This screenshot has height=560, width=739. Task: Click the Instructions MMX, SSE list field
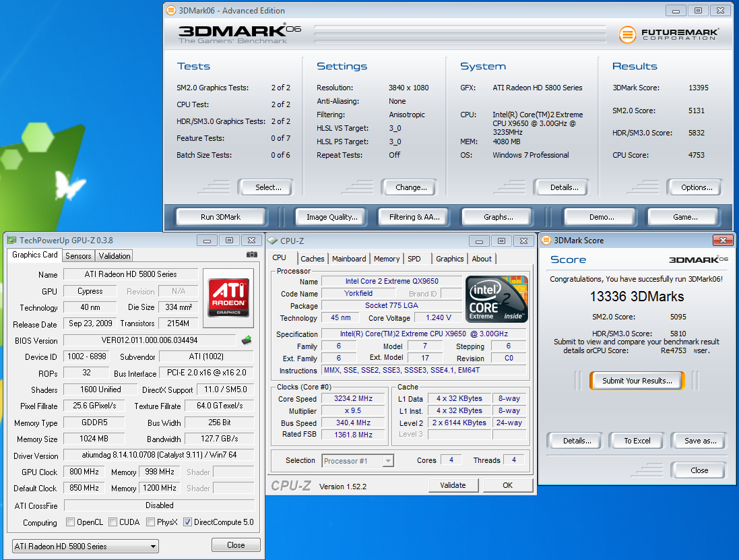coord(424,370)
